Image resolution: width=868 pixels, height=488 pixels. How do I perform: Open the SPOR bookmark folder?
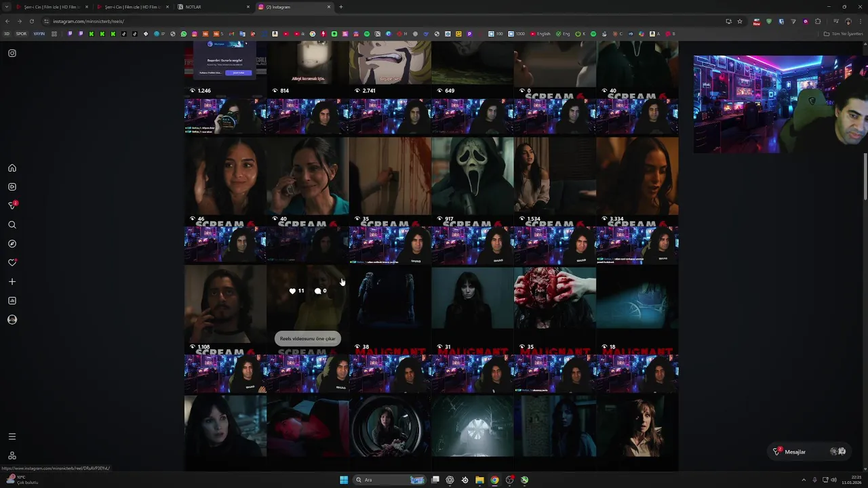tap(21, 34)
